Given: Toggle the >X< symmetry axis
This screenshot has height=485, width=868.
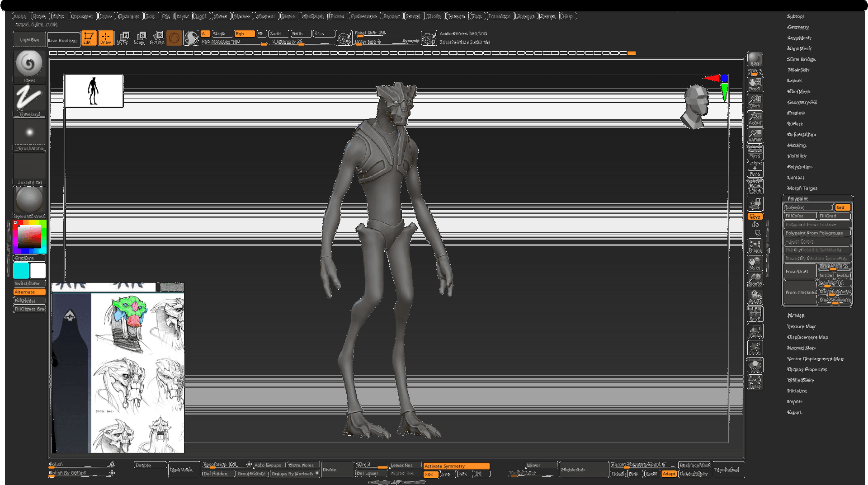Looking at the screenshot, I should click(x=430, y=474).
